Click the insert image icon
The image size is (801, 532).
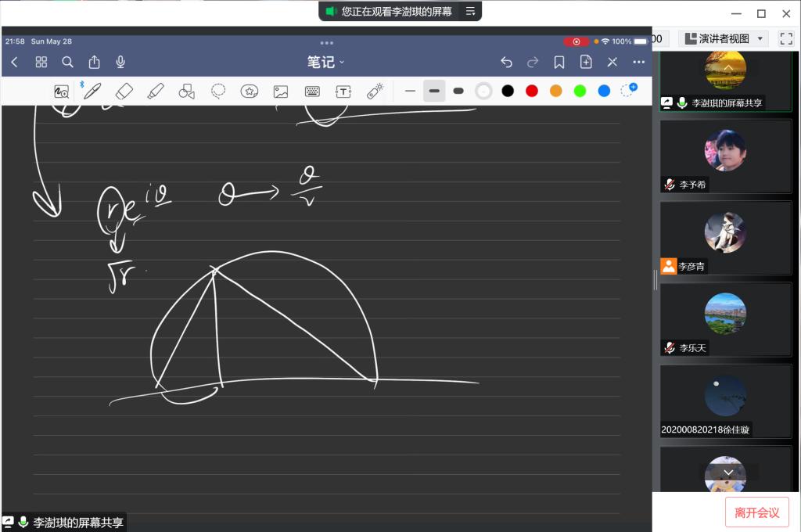(x=281, y=92)
